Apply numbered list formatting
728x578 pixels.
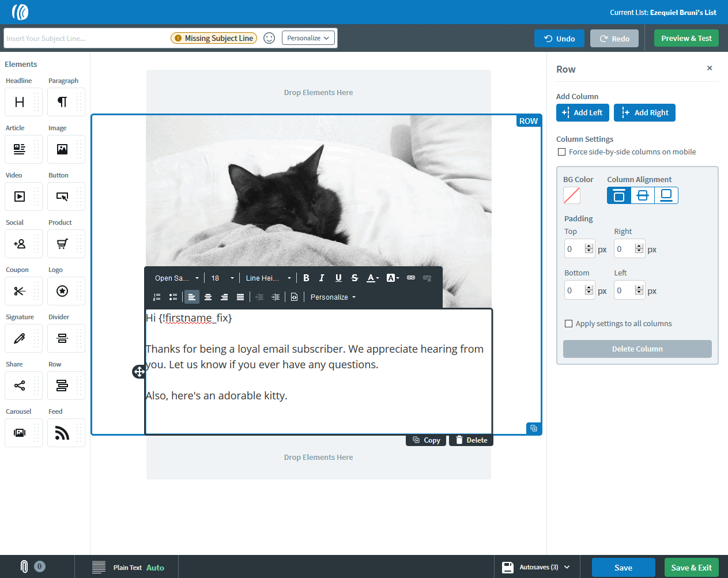pos(156,297)
